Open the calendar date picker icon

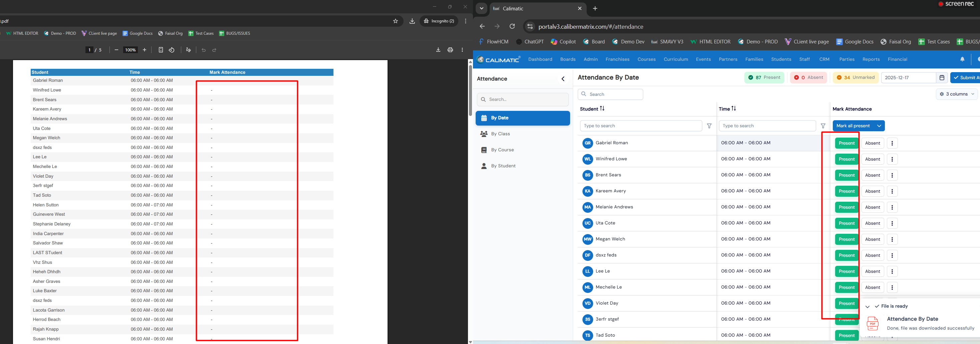point(942,77)
